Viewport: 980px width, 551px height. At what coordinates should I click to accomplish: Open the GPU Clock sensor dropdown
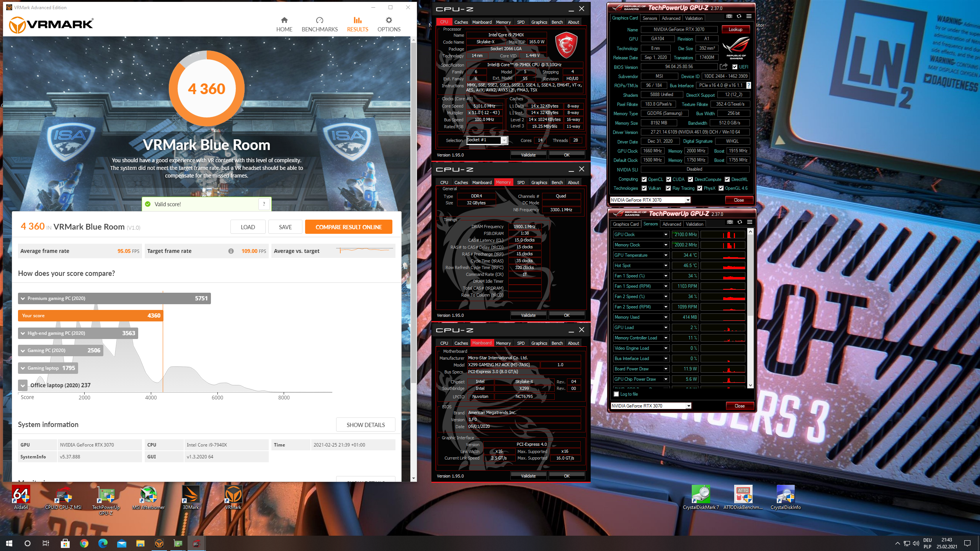pyautogui.click(x=666, y=235)
